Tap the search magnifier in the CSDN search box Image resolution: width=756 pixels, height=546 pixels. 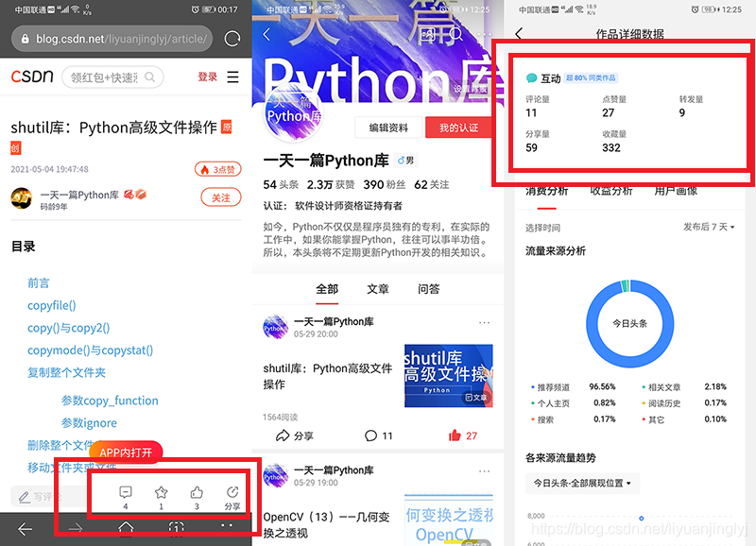point(150,77)
